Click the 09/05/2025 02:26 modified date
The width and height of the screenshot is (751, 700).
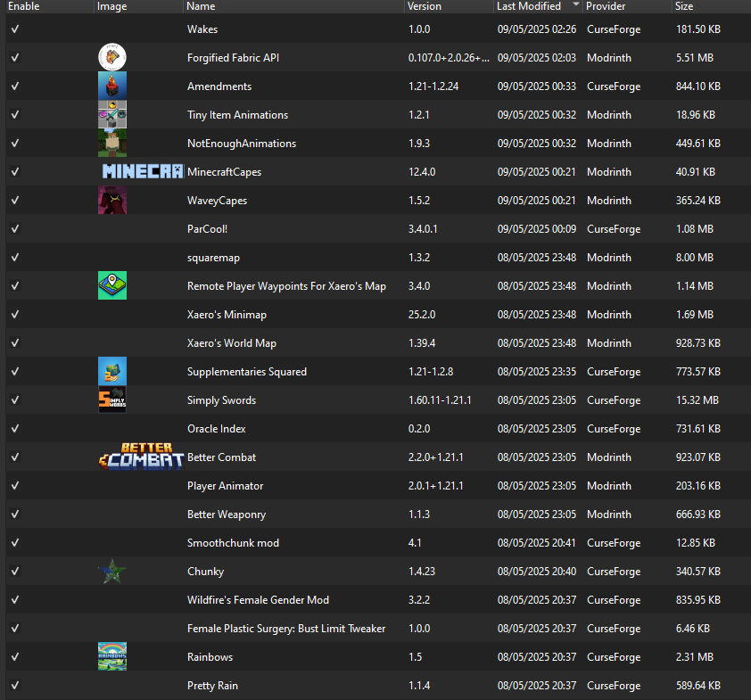coord(537,29)
